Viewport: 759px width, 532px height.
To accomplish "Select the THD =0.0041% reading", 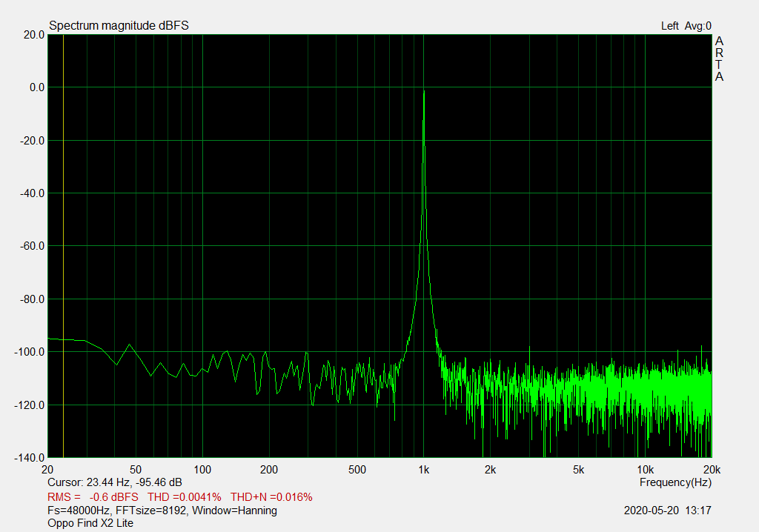I will click(x=185, y=496).
